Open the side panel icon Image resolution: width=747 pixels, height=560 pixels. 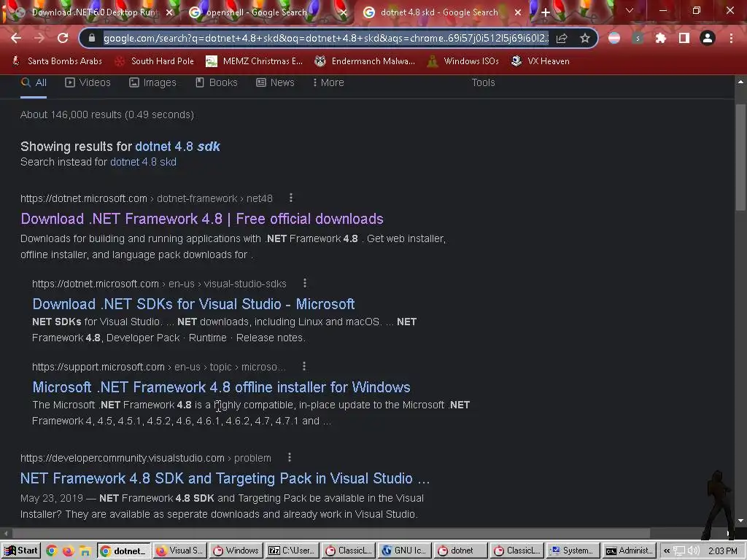tap(684, 38)
